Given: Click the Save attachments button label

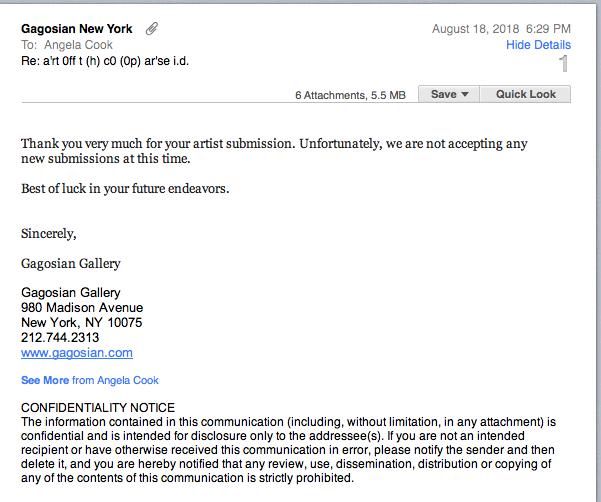Looking at the screenshot, I should pyautogui.click(x=443, y=94).
